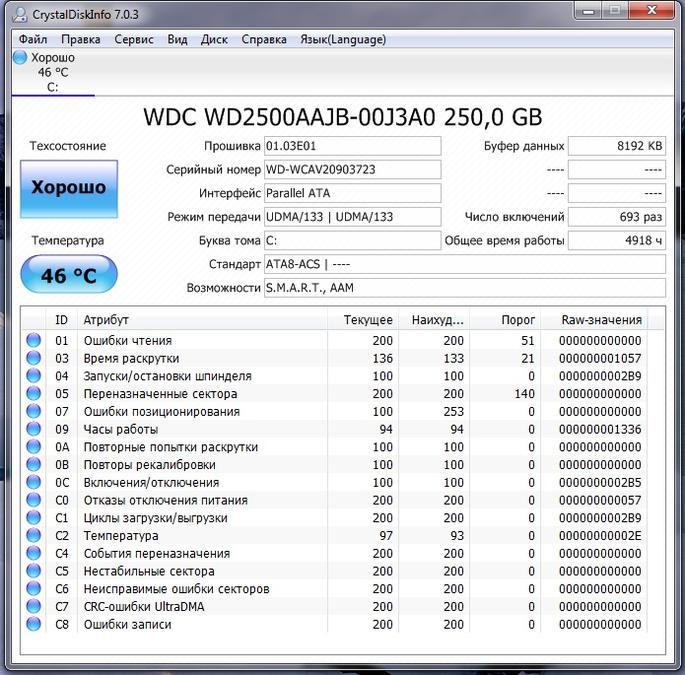Click the Стандарт field ATA8-ACS
The width and height of the screenshot is (685, 675).
pos(465,264)
